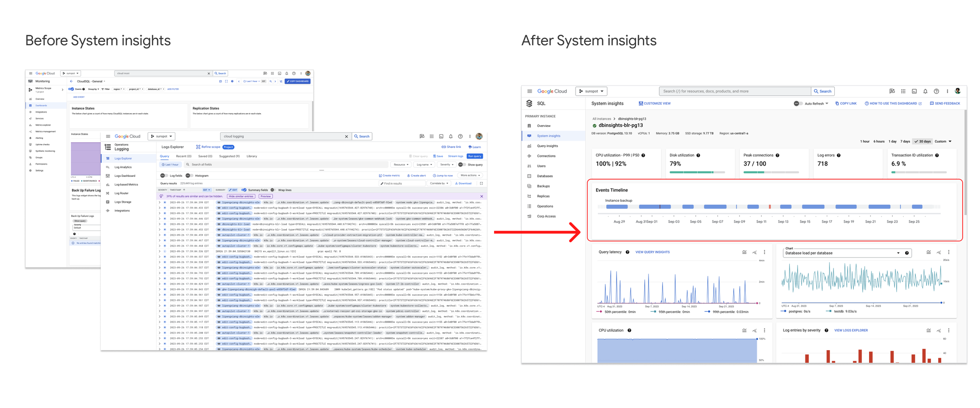Open the More actions dropdown
The width and height of the screenshot is (980, 408).
tap(470, 175)
